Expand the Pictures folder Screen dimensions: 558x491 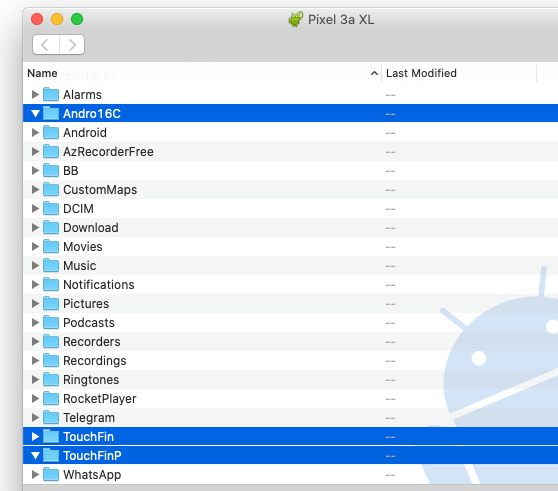tap(35, 303)
